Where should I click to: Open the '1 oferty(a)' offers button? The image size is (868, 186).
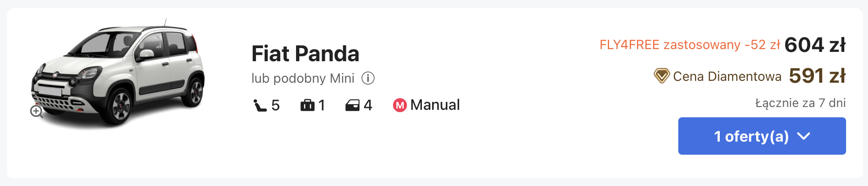pos(762,136)
